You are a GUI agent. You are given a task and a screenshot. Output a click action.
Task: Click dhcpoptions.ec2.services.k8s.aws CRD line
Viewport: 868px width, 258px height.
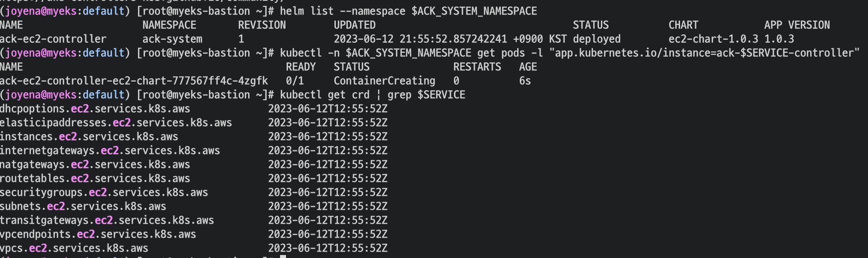point(95,109)
